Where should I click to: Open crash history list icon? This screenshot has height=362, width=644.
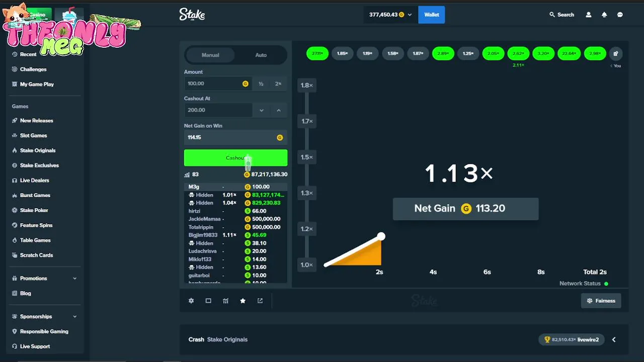616,53
